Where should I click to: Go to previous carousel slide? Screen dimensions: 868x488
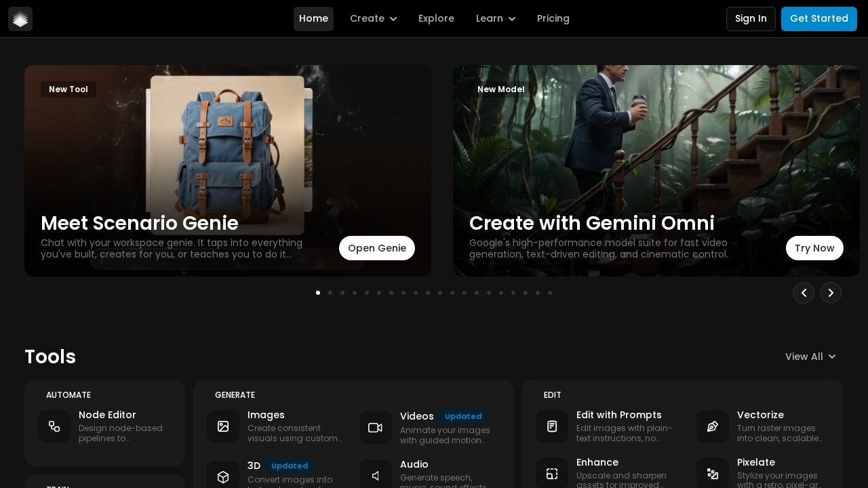coord(804,293)
